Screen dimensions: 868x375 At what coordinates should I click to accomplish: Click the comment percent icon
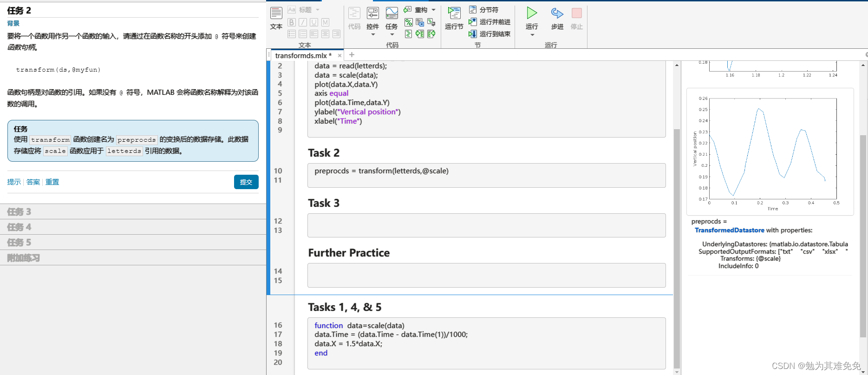click(x=409, y=22)
